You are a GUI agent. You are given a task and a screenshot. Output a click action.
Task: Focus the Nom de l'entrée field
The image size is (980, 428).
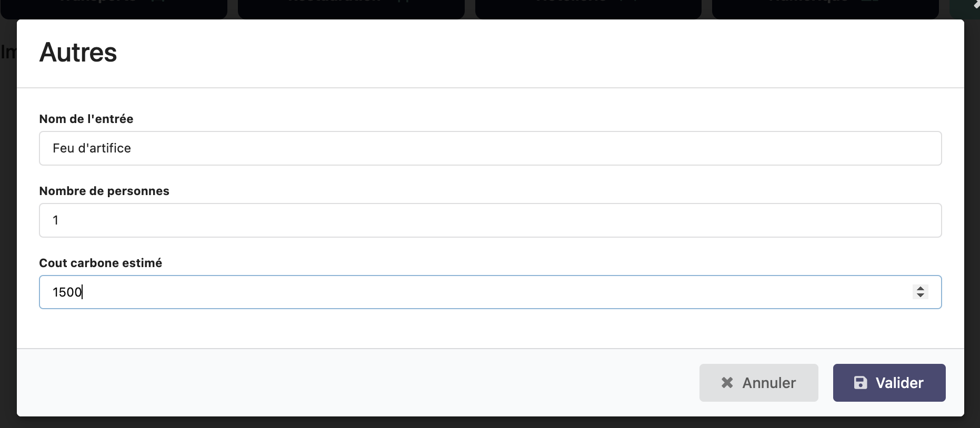coord(490,148)
